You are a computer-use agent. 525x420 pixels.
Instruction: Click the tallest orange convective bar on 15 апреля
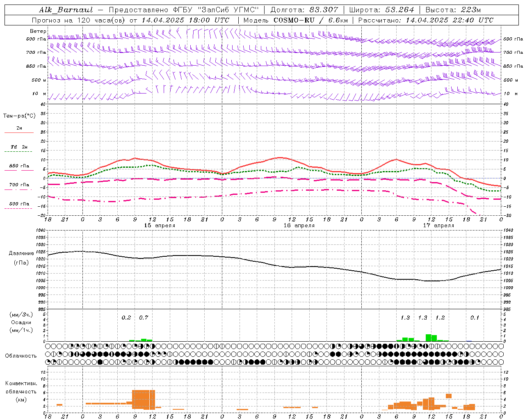click(x=144, y=399)
